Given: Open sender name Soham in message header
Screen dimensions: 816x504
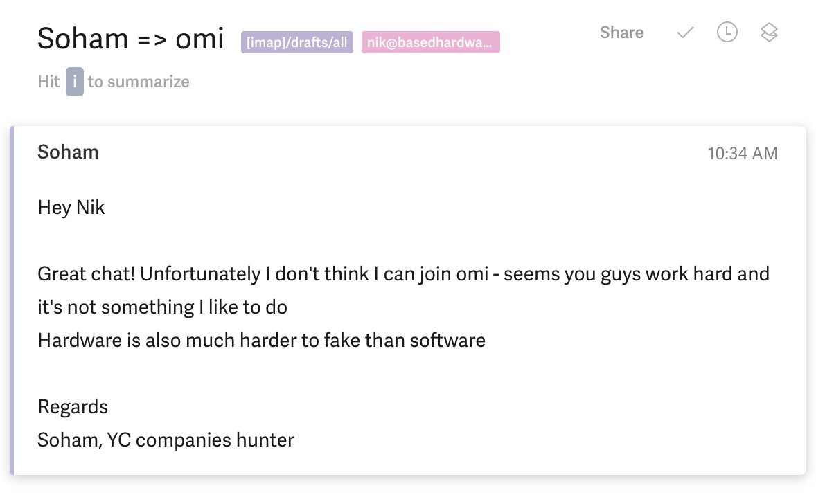Looking at the screenshot, I should point(68,152).
